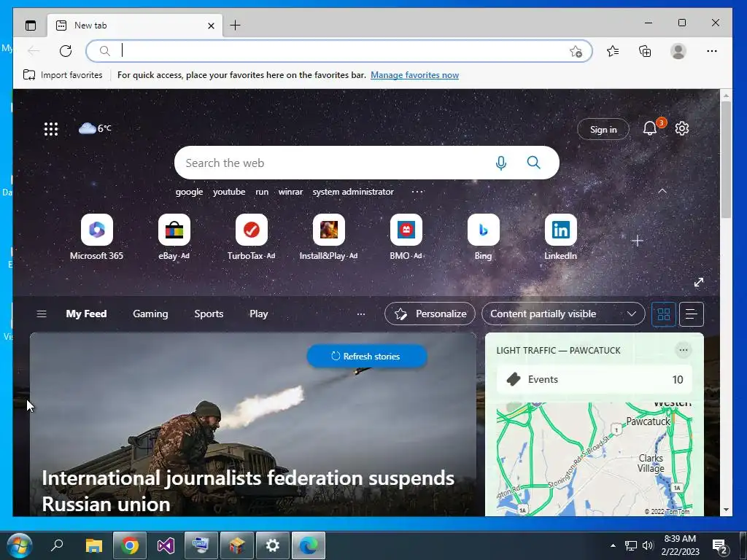Expand the background image view arrow

click(698, 282)
